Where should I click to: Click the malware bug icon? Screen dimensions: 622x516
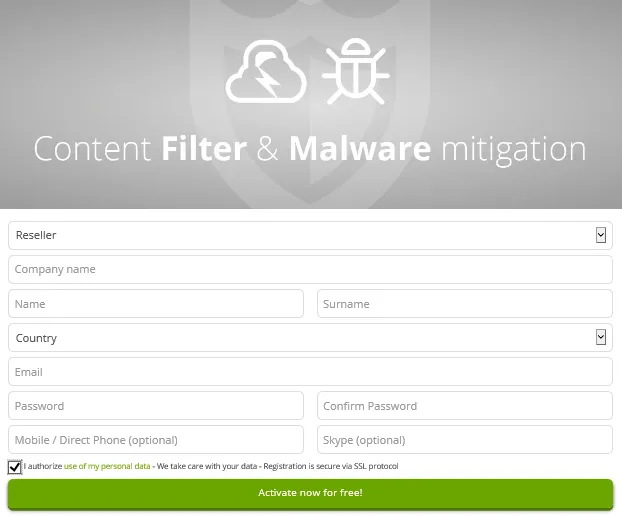point(355,71)
